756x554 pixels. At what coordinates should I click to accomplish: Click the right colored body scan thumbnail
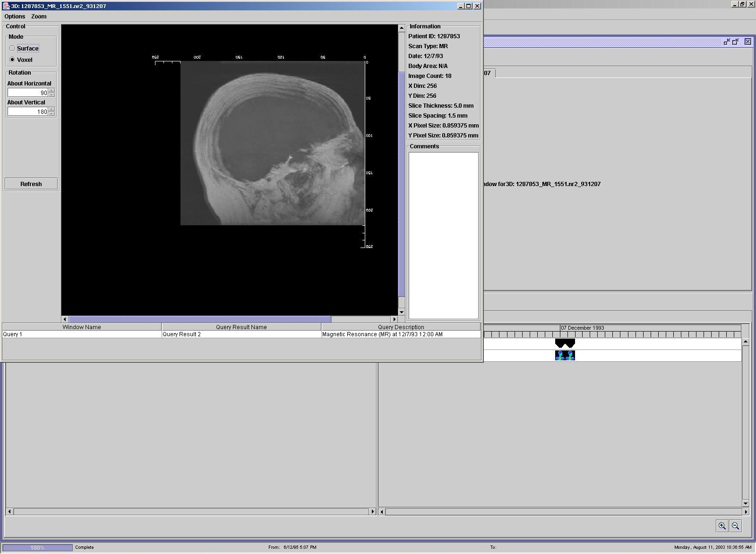570,355
